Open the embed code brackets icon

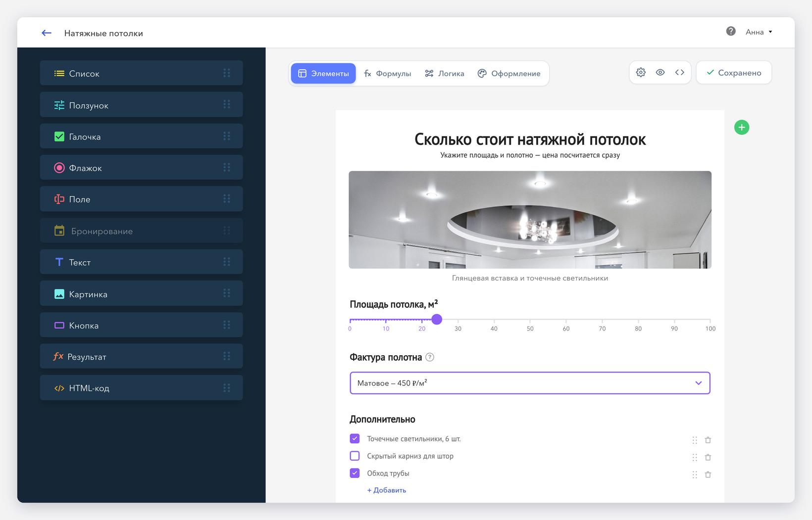[680, 72]
